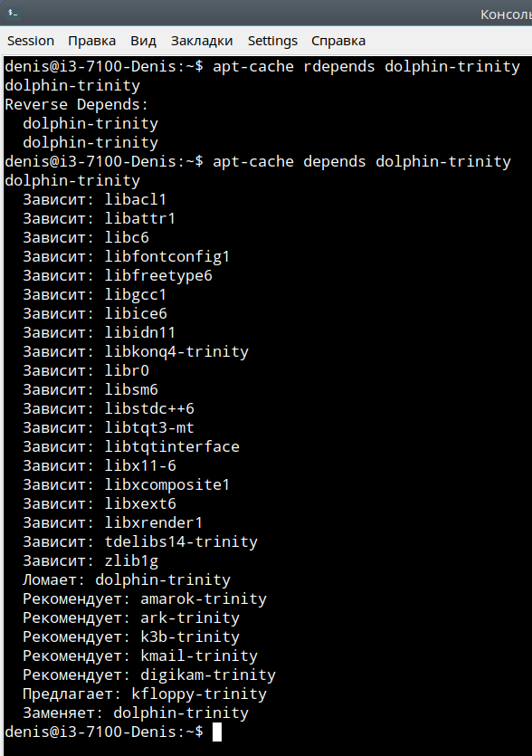This screenshot has height=756, width=532.
Task: Open the Закладки menu
Action: pos(202,41)
